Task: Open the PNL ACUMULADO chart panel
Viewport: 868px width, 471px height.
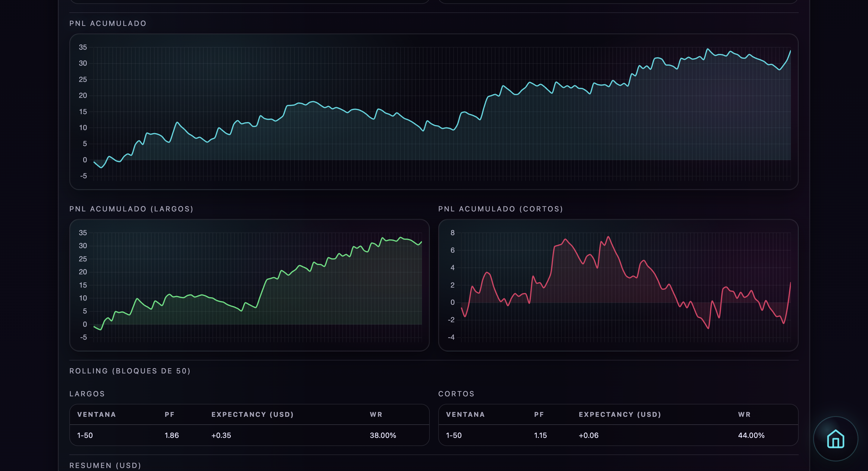Action: [434, 111]
